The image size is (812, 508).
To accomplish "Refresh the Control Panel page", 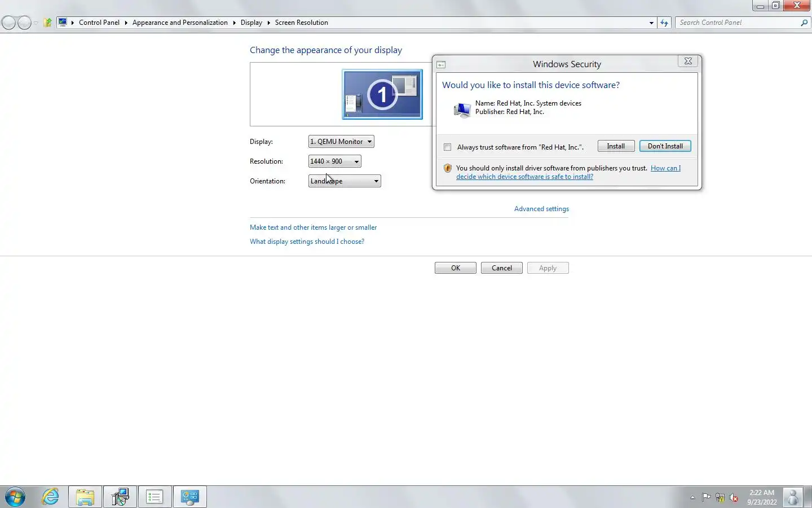I will tap(664, 23).
